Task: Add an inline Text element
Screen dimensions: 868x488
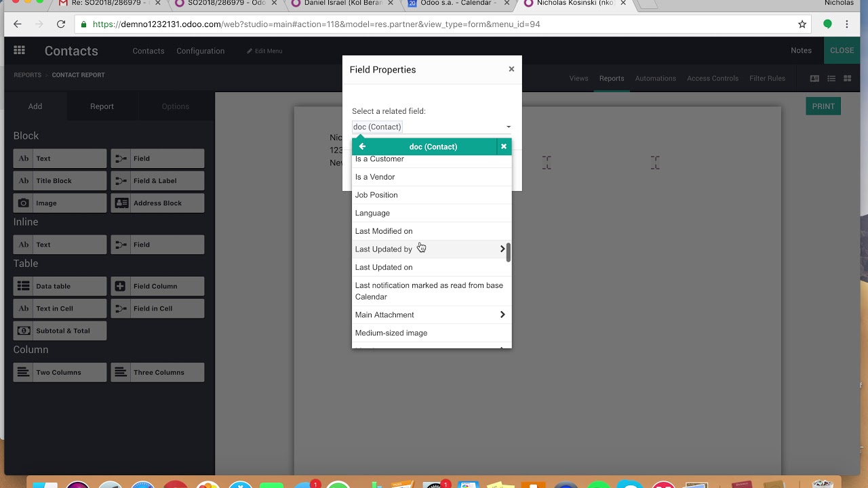Action: tap(60, 245)
